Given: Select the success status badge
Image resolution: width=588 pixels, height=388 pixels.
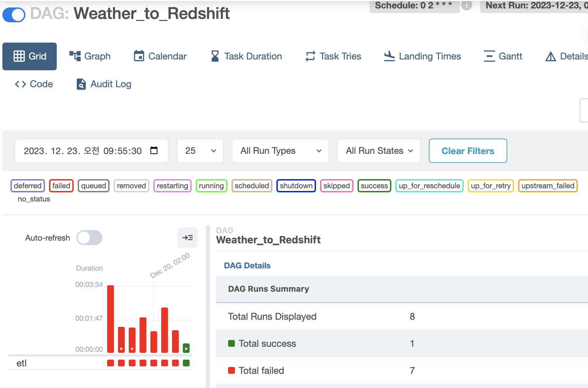Looking at the screenshot, I should click(374, 186).
